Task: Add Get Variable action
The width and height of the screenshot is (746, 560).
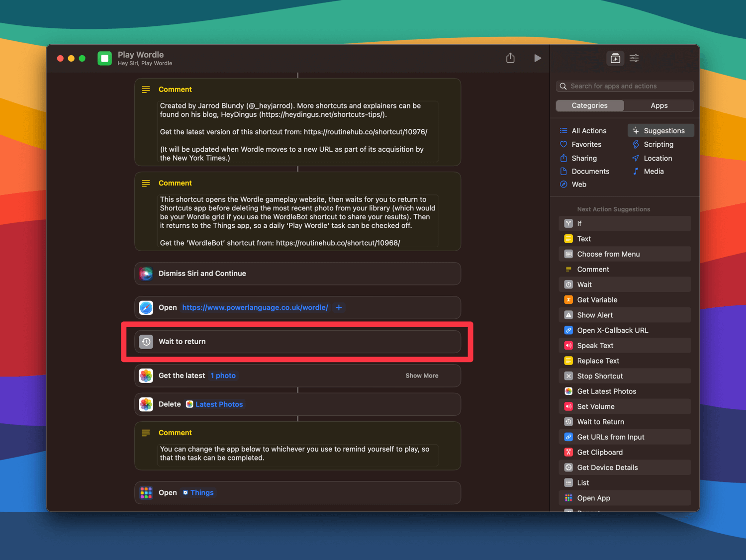Action: (x=625, y=300)
